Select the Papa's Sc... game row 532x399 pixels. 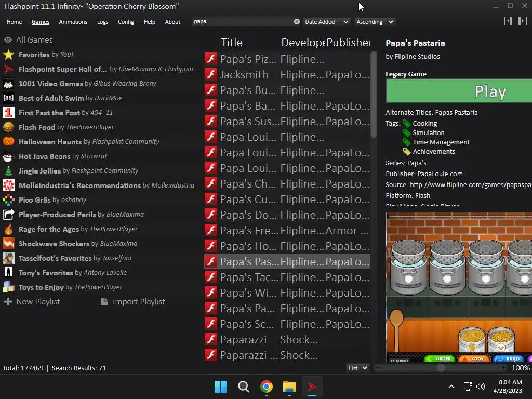point(287,324)
